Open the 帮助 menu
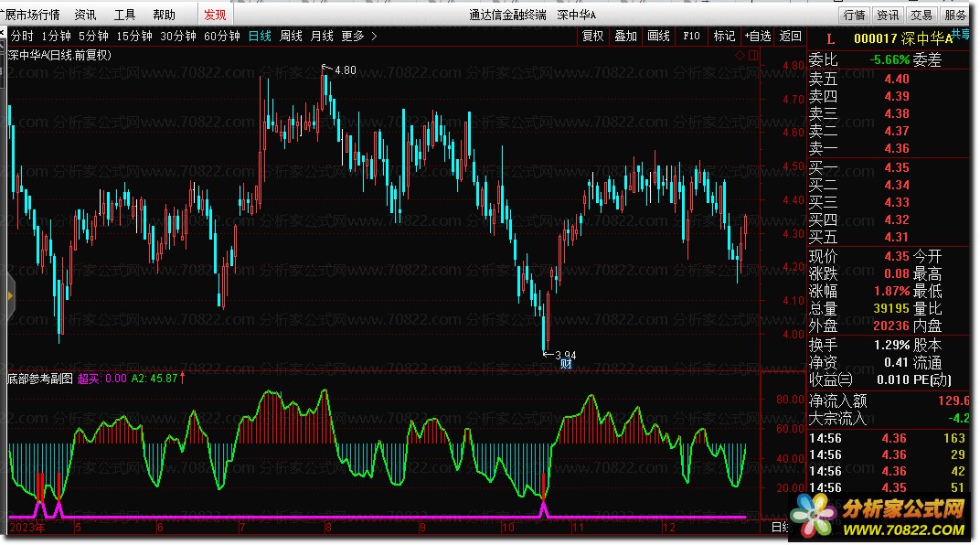The image size is (980, 545). pyautogui.click(x=164, y=15)
